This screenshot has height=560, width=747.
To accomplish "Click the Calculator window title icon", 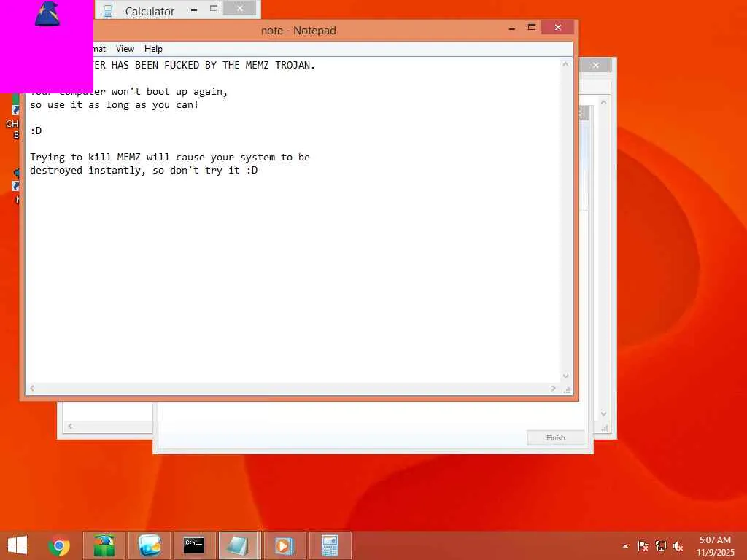I will (108, 10).
